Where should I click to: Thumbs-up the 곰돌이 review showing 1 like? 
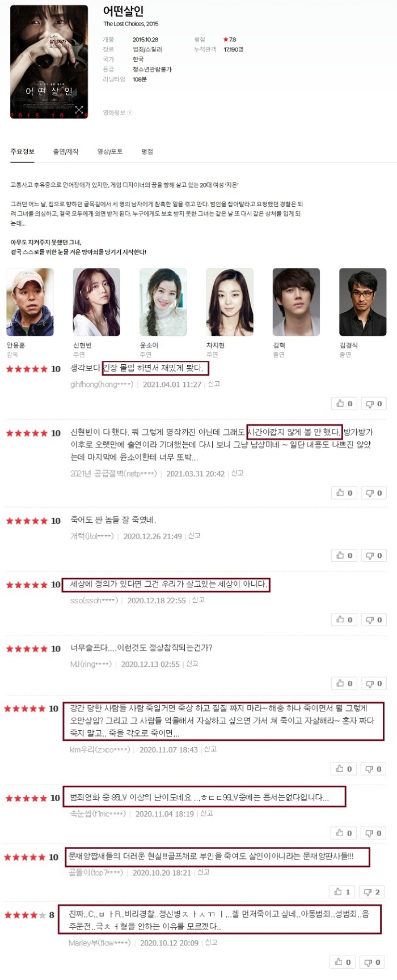pyautogui.click(x=343, y=892)
